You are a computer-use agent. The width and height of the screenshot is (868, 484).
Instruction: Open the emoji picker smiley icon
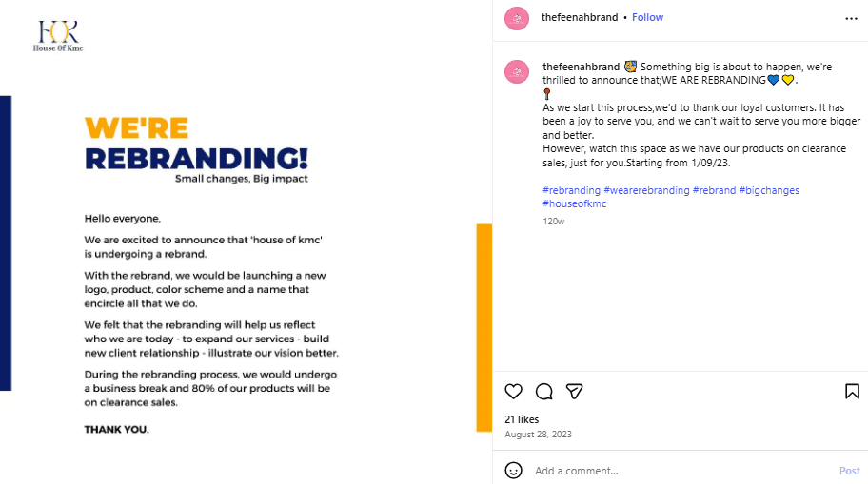(514, 470)
